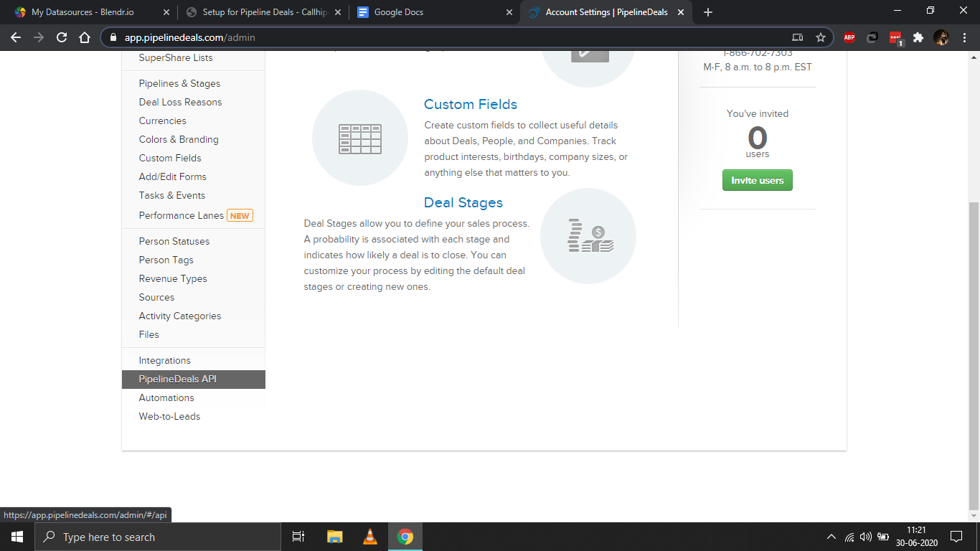Open Files settings in sidebar
The width and height of the screenshot is (980, 551).
coord(149,334)
